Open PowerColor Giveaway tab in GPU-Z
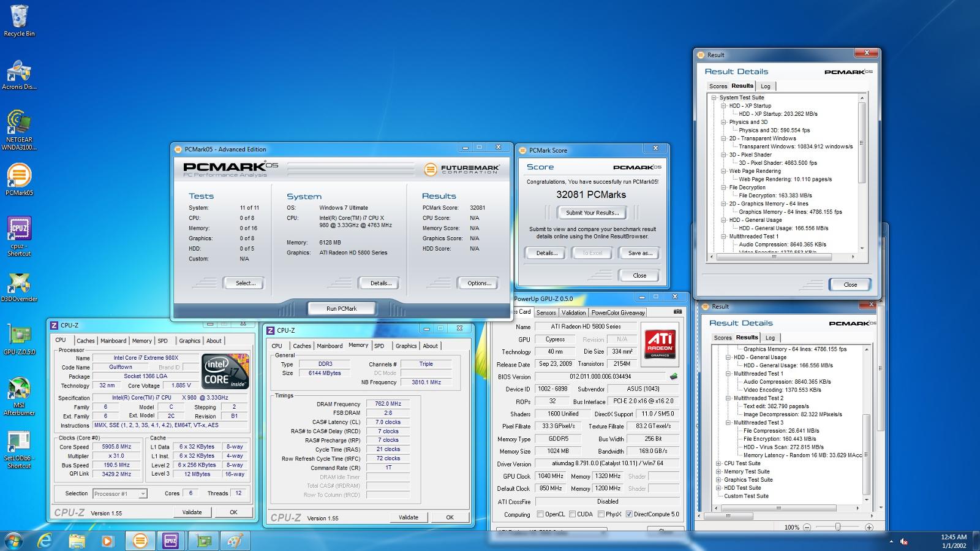The height and width of the screenshot is (551, 980). pyautogui.click(x=618, y=313)
